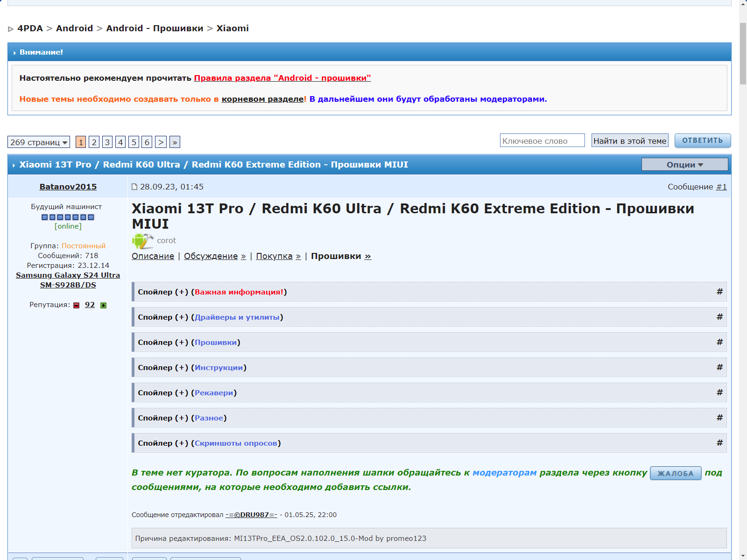Click the # anchor of Скриншоты опросов spoiler
This screenshot has width=747, height=560.
[x=719, y=443]
